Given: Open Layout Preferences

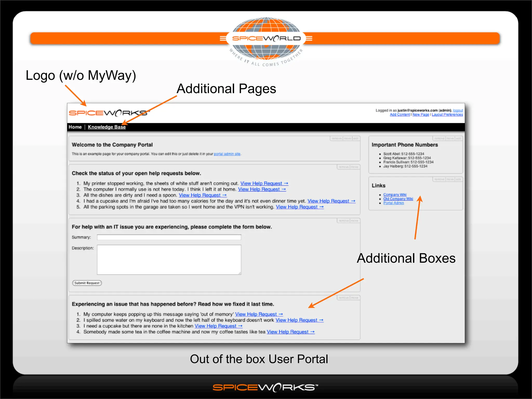Looking at the screenshot, I should [x=447, y=115].
